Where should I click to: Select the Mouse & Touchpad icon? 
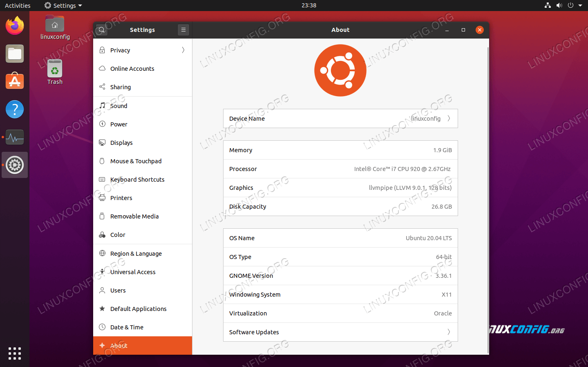click(102, 161)
